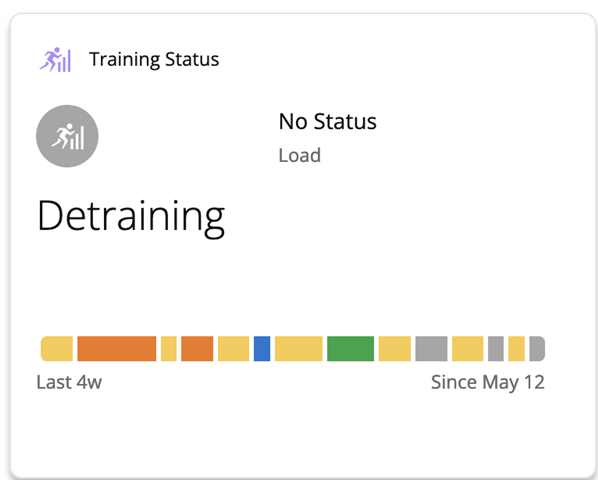Select the blue segment in history bar

point(262,348)
